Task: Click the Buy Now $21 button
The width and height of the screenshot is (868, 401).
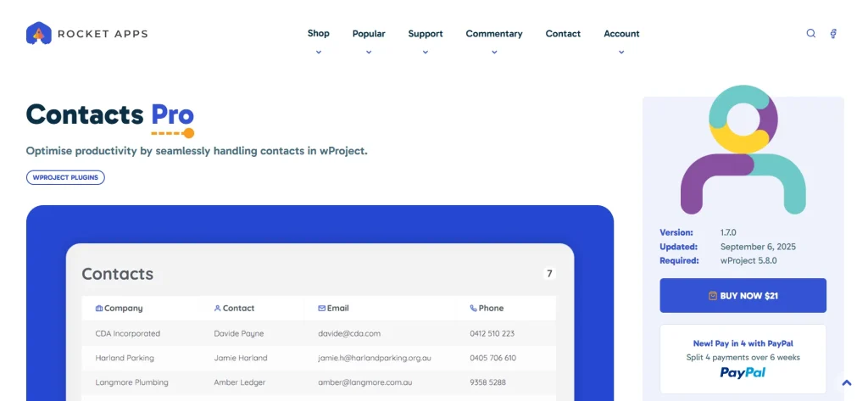Action: point(743,295)
